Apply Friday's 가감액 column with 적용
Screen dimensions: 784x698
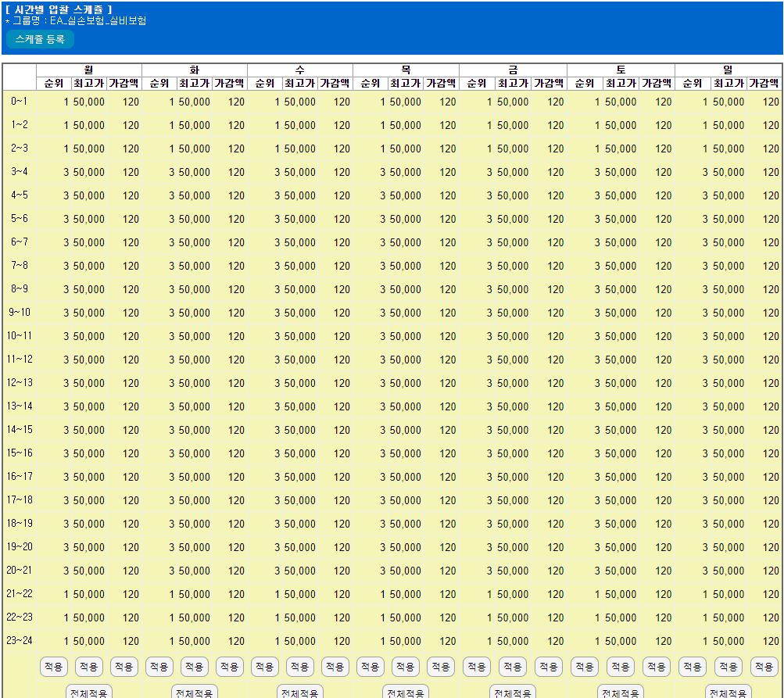tap(549, 667)
